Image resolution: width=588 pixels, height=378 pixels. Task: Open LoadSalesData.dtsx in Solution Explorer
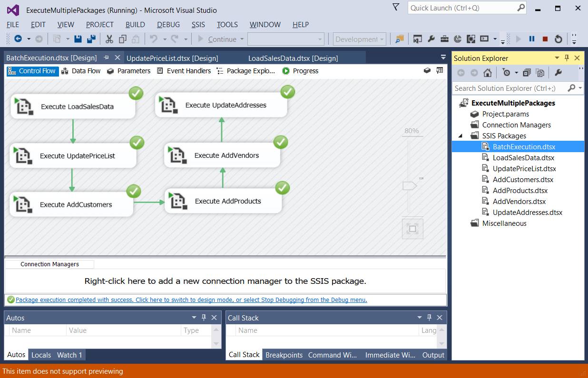point(523,157)
